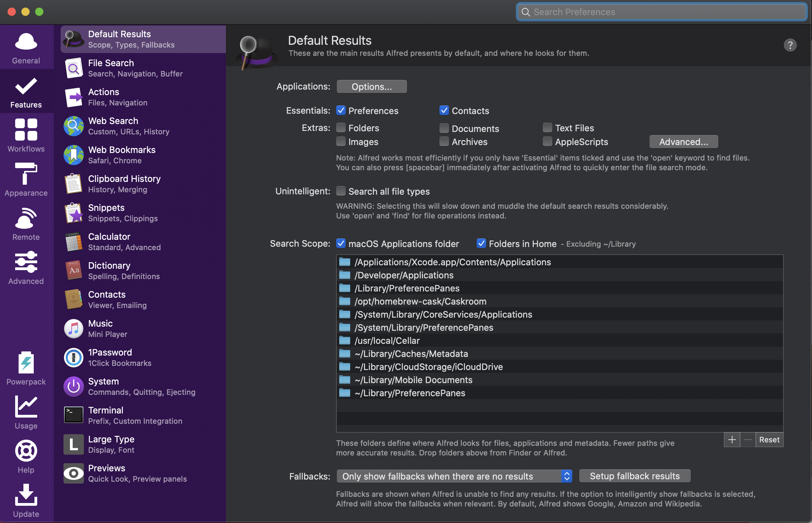
Task: Open the Update download section
Action: pos(26,500)
